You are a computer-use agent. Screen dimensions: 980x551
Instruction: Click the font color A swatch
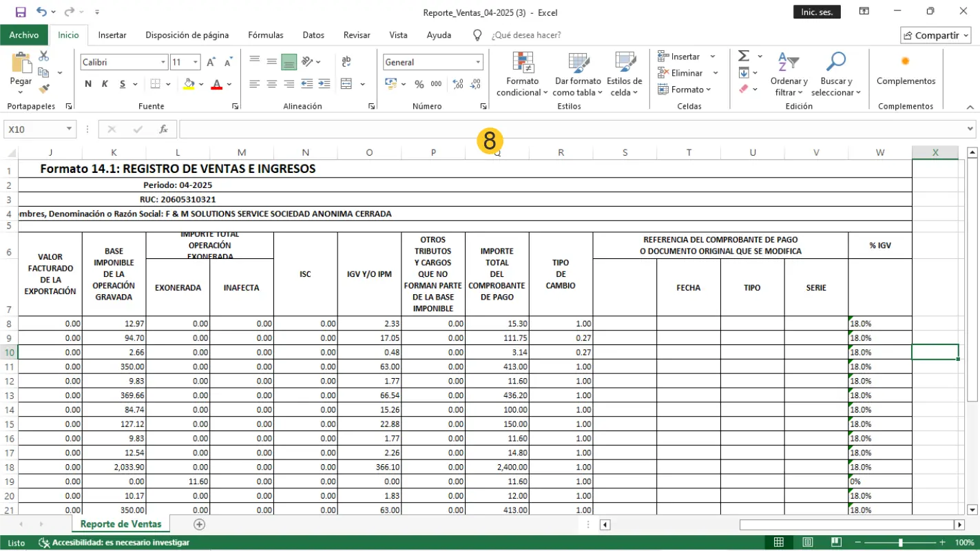(x=217, y=84)
